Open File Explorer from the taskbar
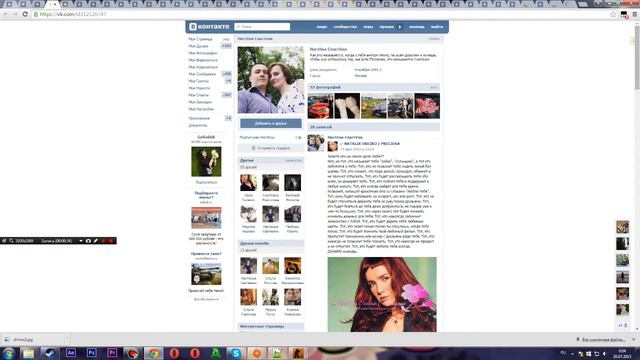Viewport: 640px width, 360px height. click(x=29, y=353)
